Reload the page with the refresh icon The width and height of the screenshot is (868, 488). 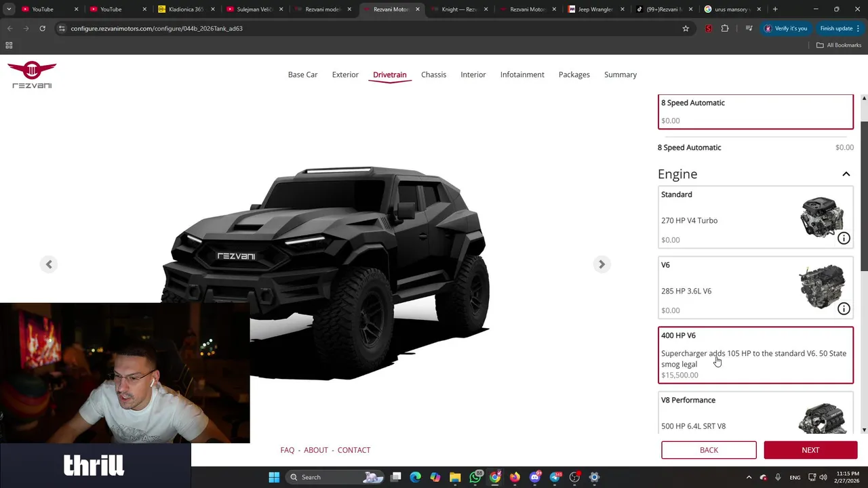(x=42, y=28)
